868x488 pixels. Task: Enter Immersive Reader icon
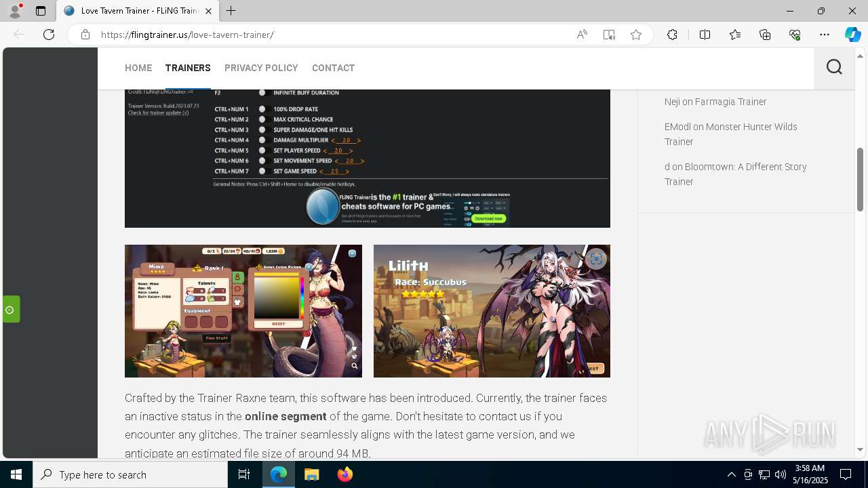(x=609, y=35)
